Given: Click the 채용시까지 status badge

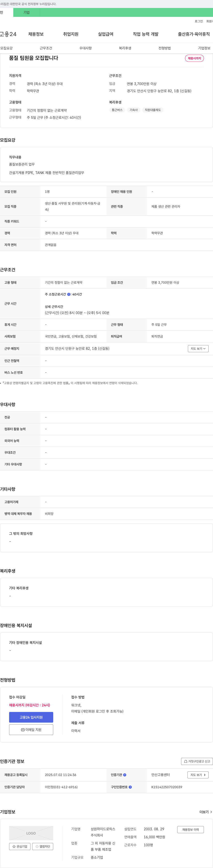Looking at the screenshot, I should [194, 58].
